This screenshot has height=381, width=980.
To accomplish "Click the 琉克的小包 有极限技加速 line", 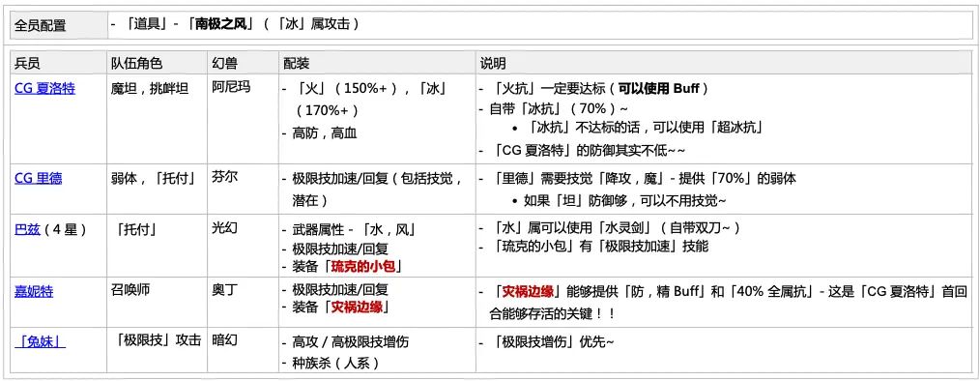I will pos(600,246).
